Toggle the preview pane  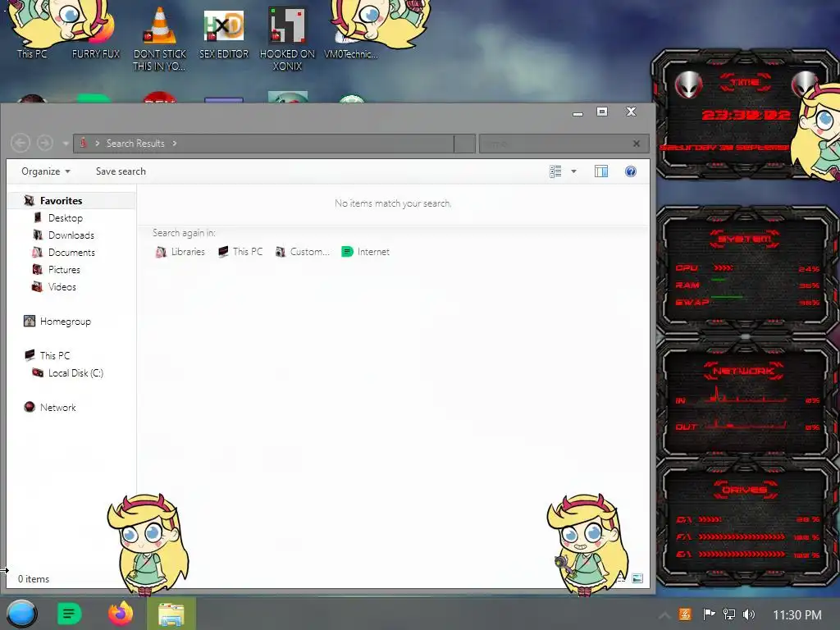coord(601,171)
